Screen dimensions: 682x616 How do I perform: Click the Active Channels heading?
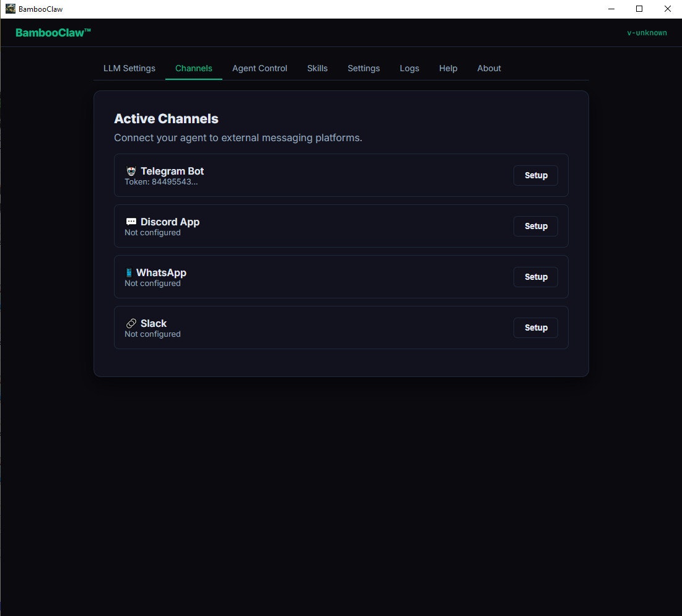[166, 119]
